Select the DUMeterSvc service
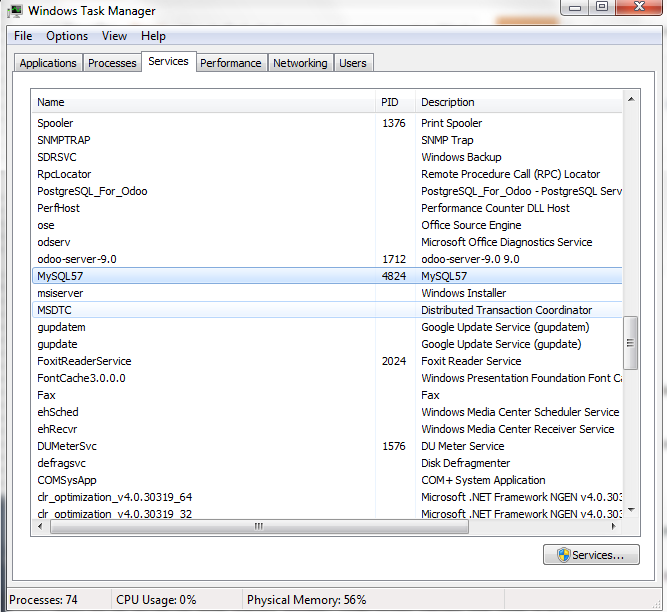The image size is (667, 612). coord(67,446)
